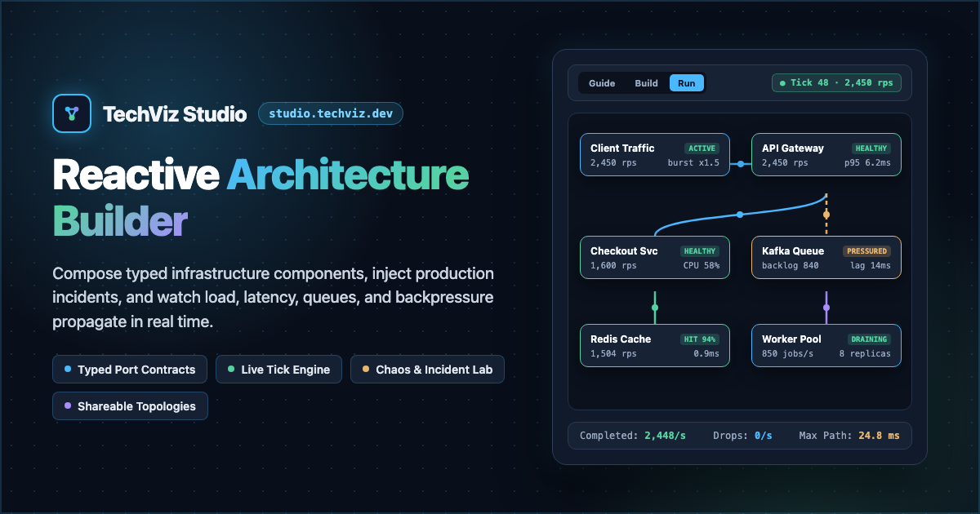The width and height of the screenshot is (980, 514).
Task: Click the 8 replicas value
Action: pyautogui.click(x=865, y=354)
